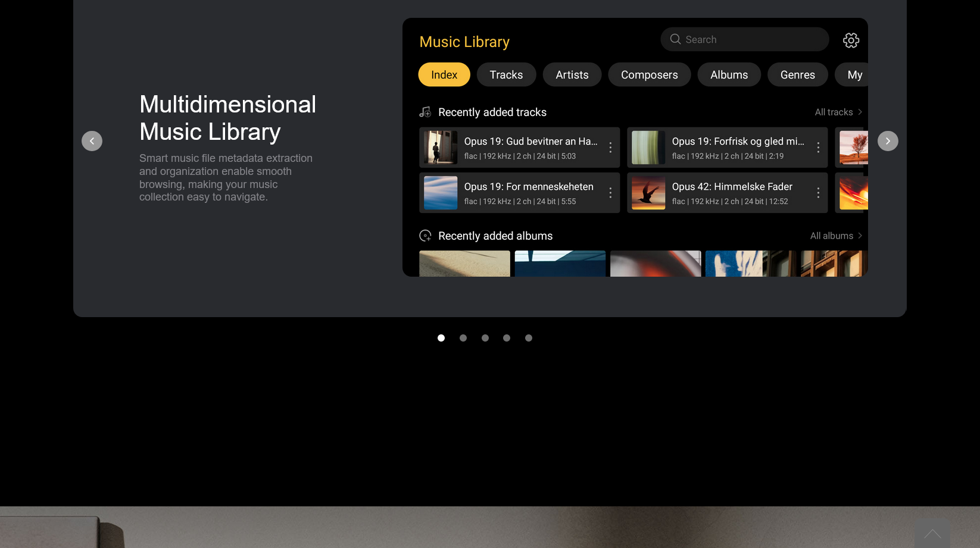Open options for Opus 19: For menneskeheten
The width and height of the screenshot is (980, 548).
(x=610, y=193)
